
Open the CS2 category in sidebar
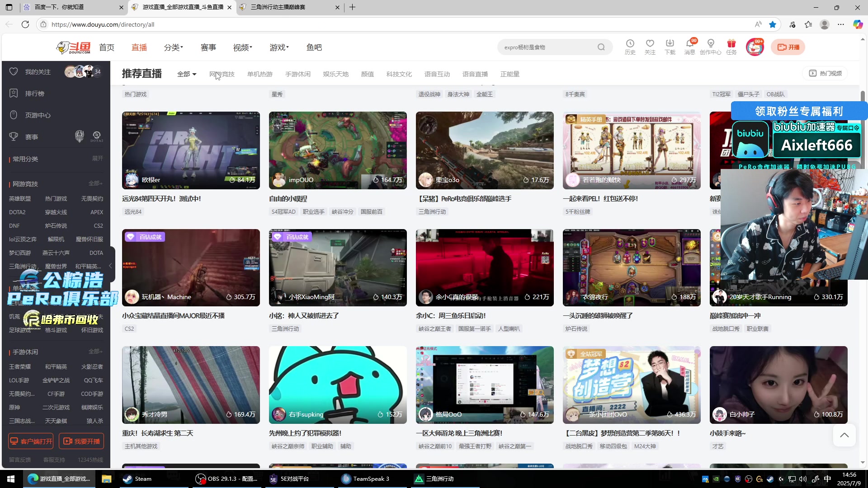click(98, 225)
